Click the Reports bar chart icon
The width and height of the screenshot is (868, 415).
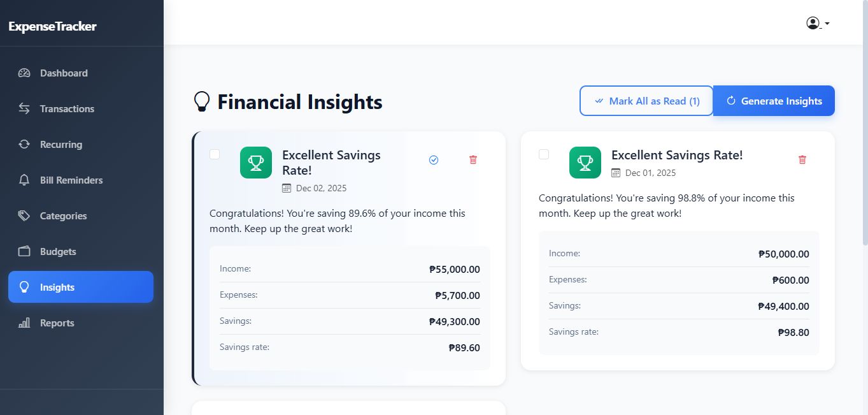coord(24,323)
